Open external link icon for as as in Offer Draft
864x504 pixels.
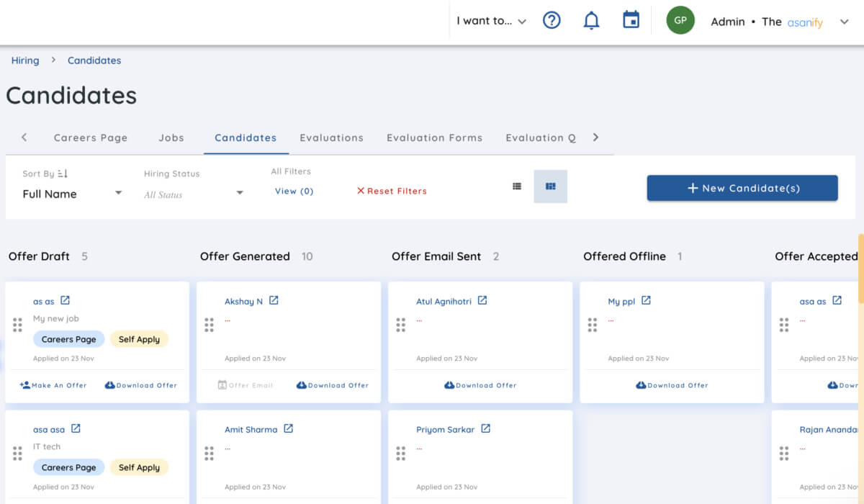(x=65, y=300)
